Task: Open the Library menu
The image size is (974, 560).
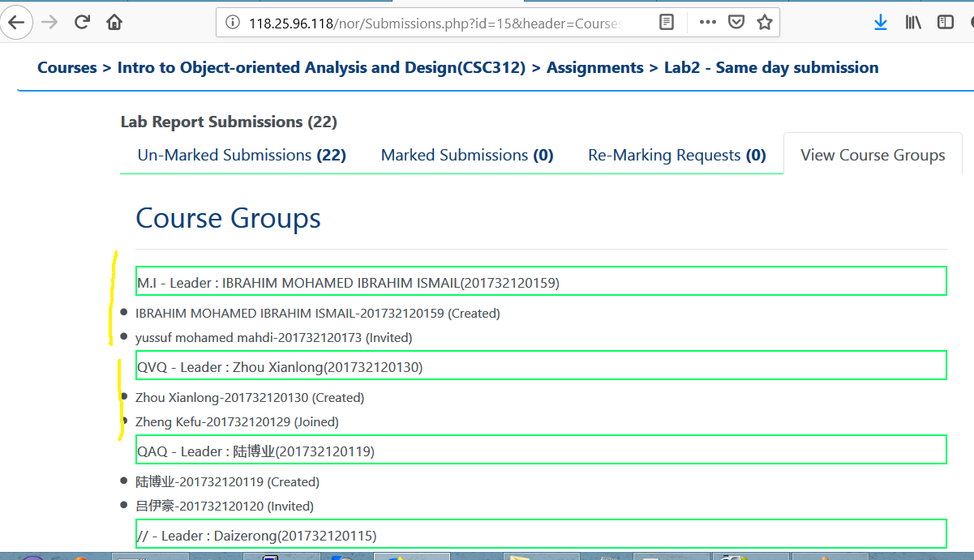Action: coord(913,23)
